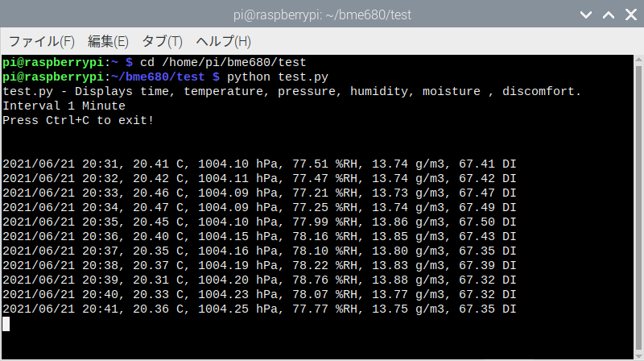
Task: Open the 編集(E) menu
Action: (108, 41)
